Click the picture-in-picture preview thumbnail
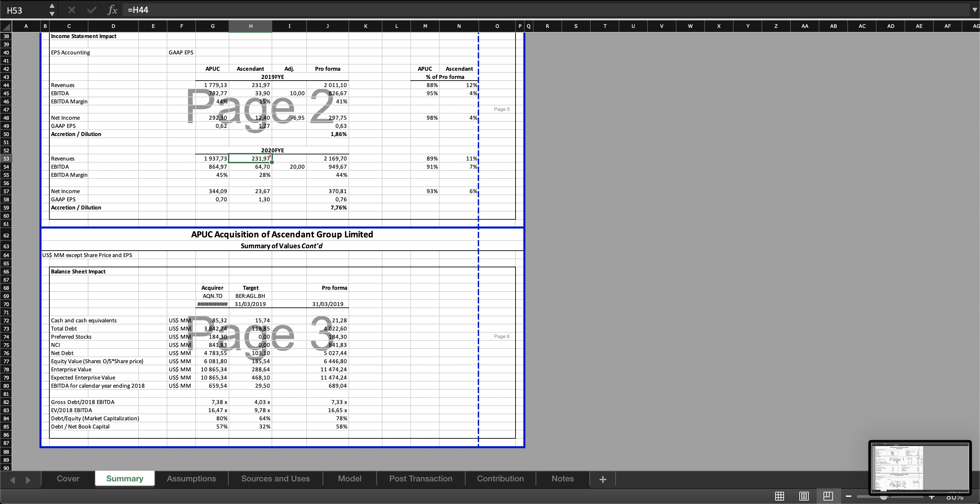This screenshot has width=980, height=504. pos(920,467)
